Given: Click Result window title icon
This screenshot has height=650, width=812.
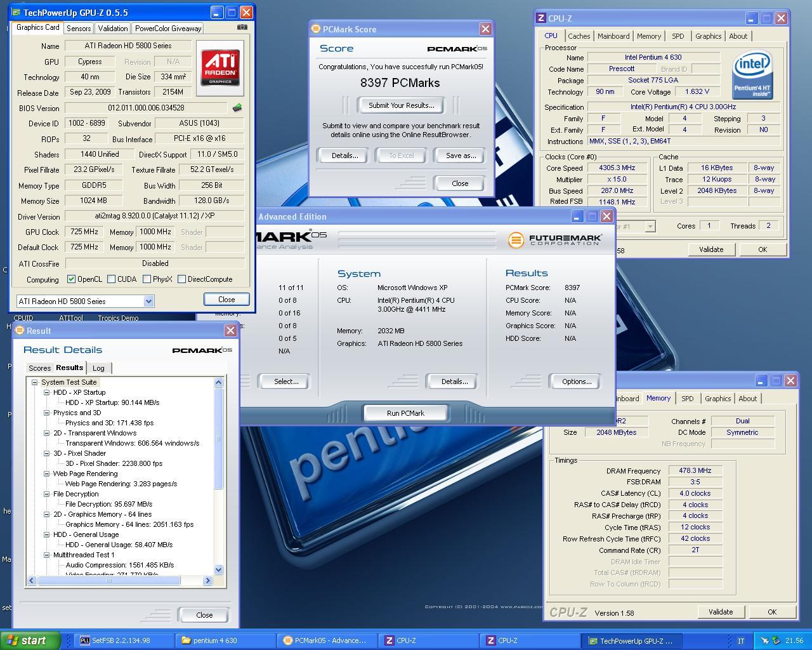Looking at the screenshot, I should 19,330.
